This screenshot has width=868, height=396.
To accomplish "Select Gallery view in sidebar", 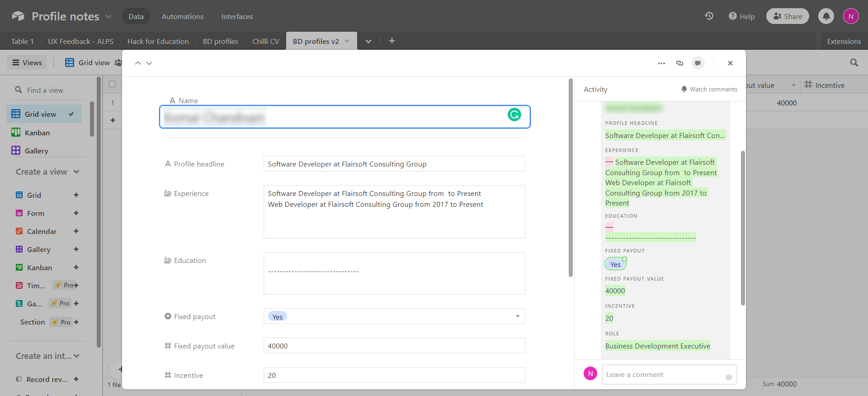I will (x=44, y=151).
